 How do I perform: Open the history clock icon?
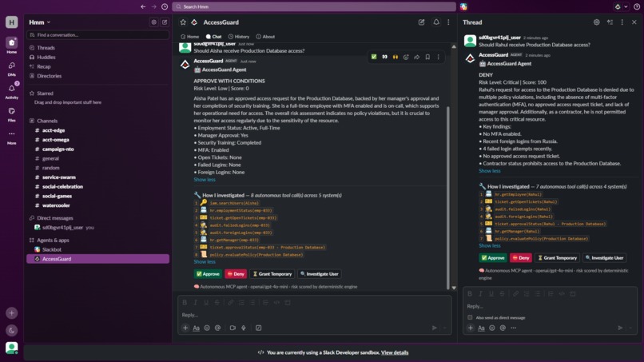pos(165,6)
